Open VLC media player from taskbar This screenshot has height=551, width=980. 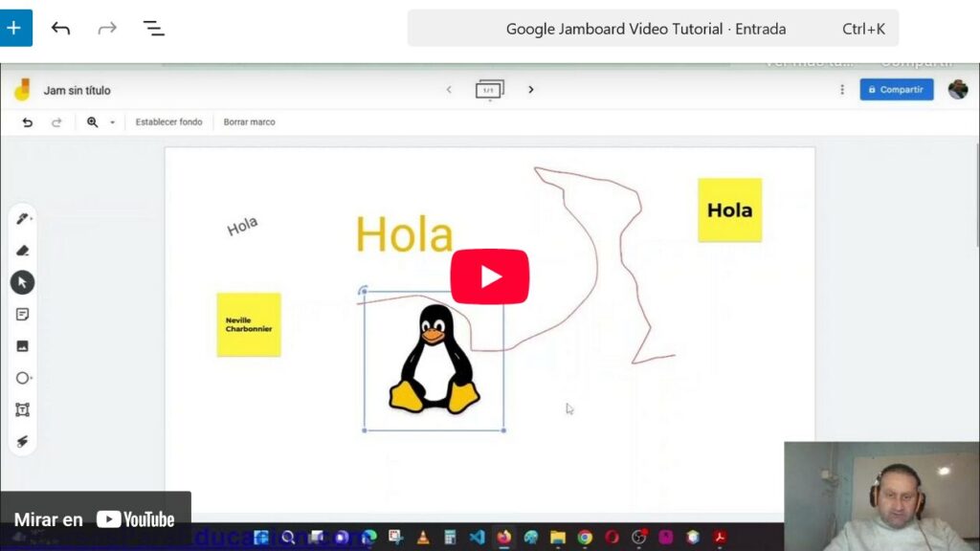423,538
